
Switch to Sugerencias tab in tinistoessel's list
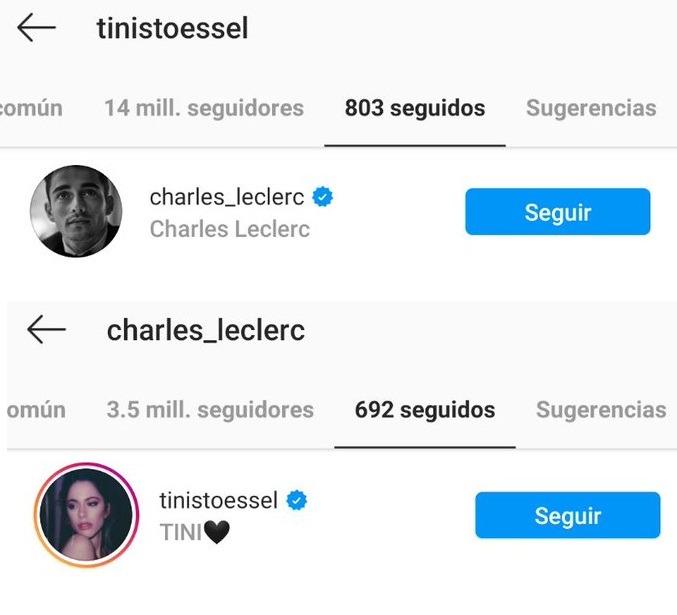point(591,108)
